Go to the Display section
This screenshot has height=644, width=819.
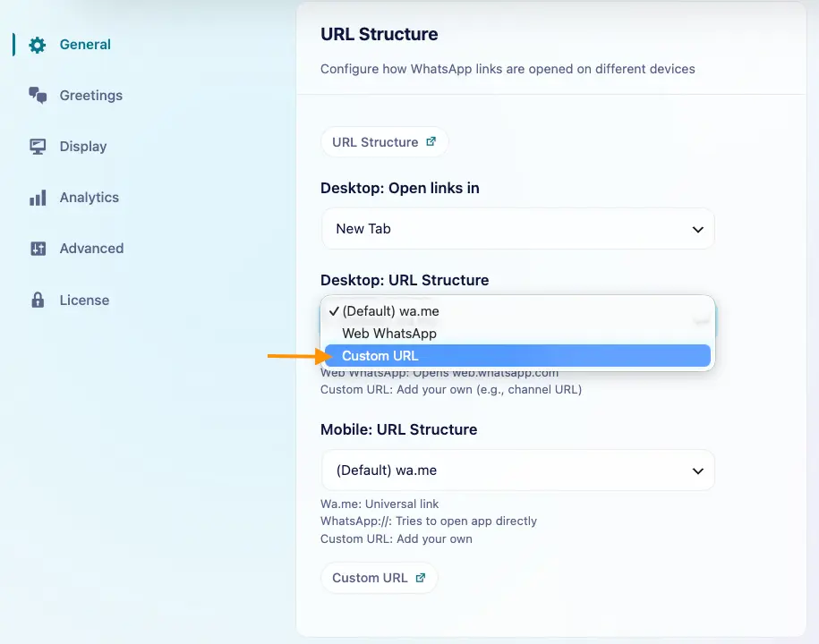click(x=83, y=146)
